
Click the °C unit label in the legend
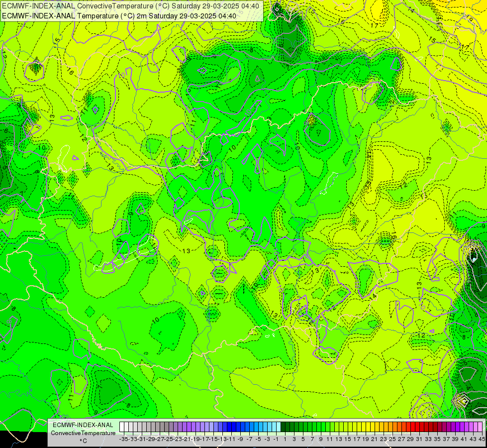[83, 441]
